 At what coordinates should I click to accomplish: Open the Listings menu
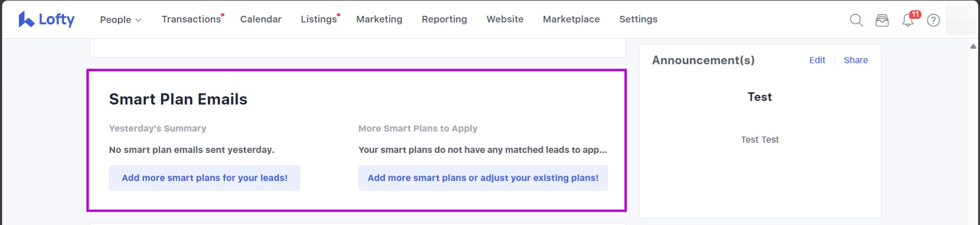pyautogui.click(x=320, y=19)
